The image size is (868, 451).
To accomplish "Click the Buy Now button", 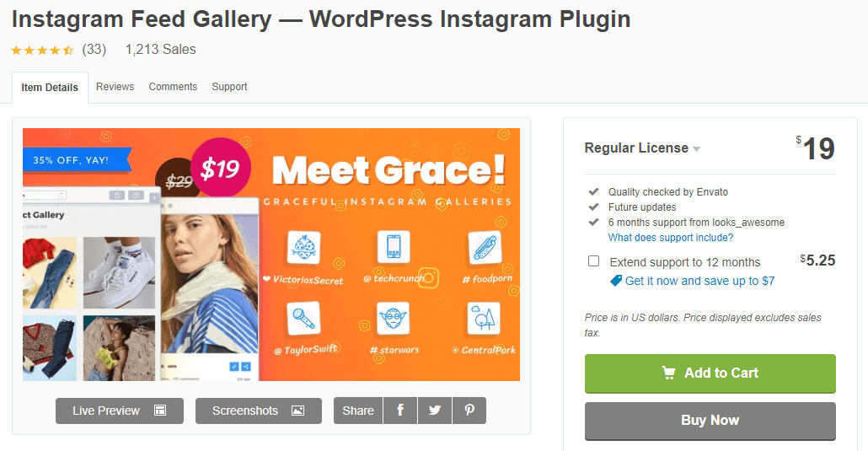I will click(x=710, y=421).
